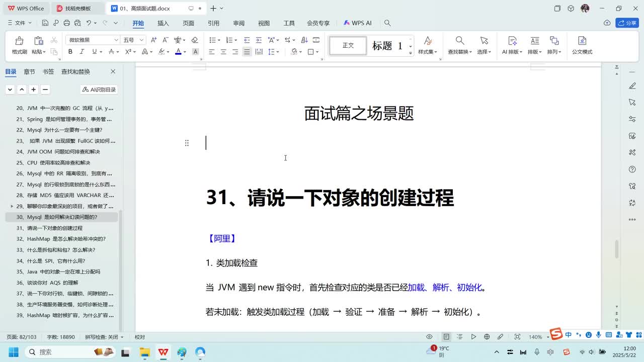Click the print icon in quick access bar

(x=67, y=23)
